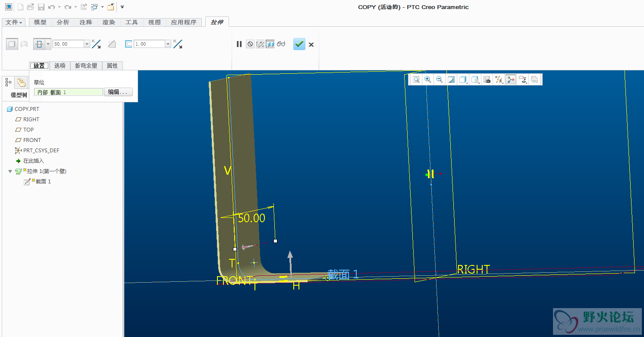Confirm the feature with green checkmark
644x337 pixels.
pyautogui.click(x=299, y=44)
